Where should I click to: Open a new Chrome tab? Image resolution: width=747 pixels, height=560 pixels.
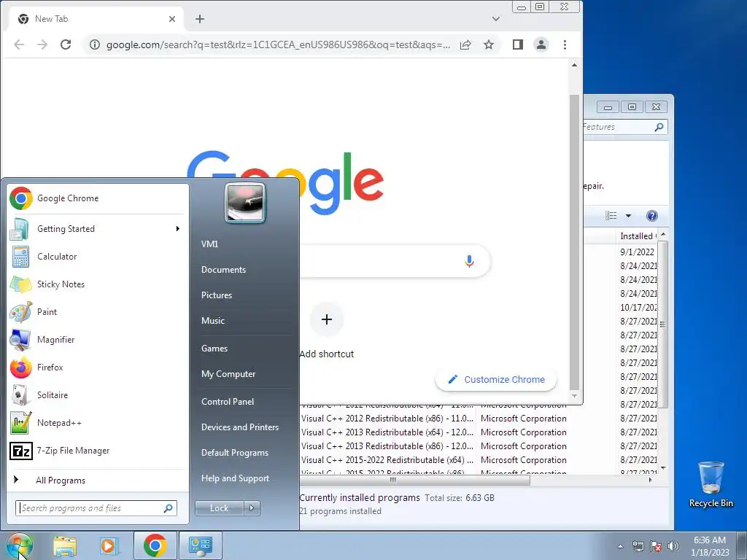[200, 19]
